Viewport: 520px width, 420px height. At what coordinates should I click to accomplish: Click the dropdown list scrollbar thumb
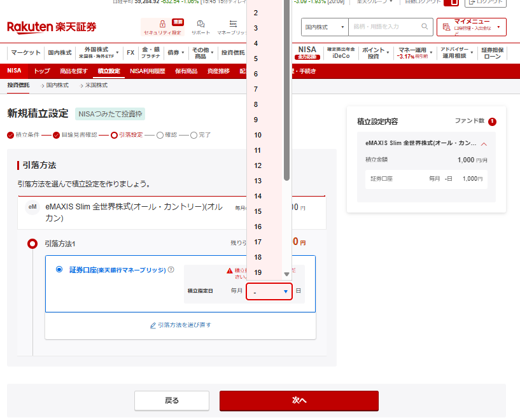(x=287, y=90)
